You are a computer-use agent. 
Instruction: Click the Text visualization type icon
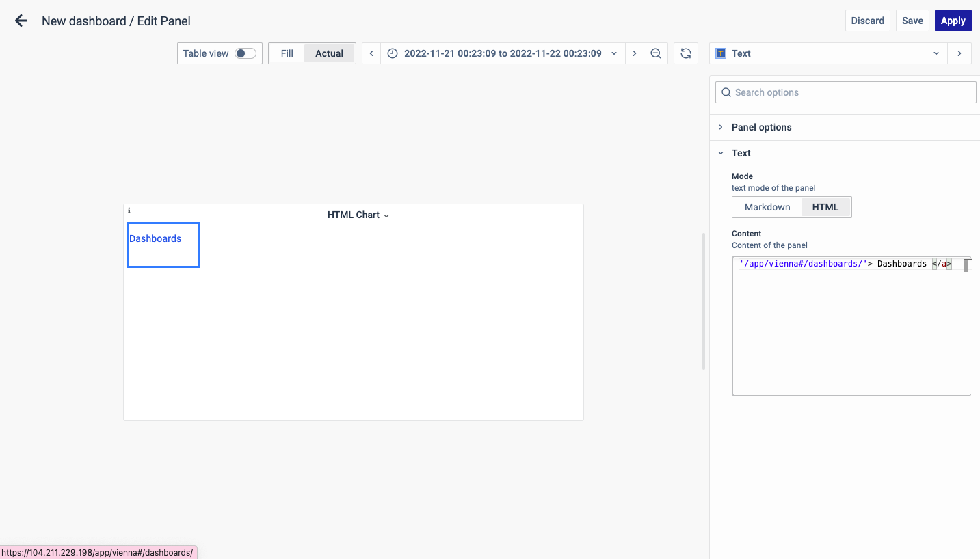coord(721,53)
